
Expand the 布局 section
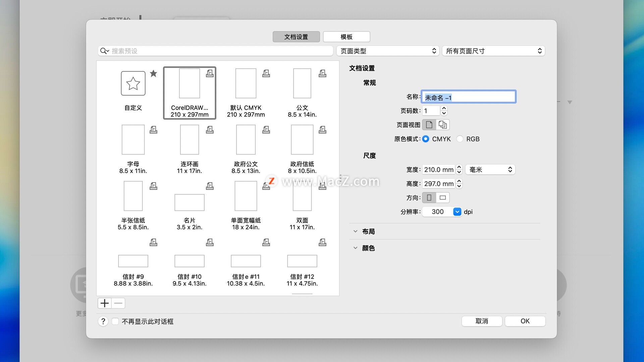(x=356, y=232)
